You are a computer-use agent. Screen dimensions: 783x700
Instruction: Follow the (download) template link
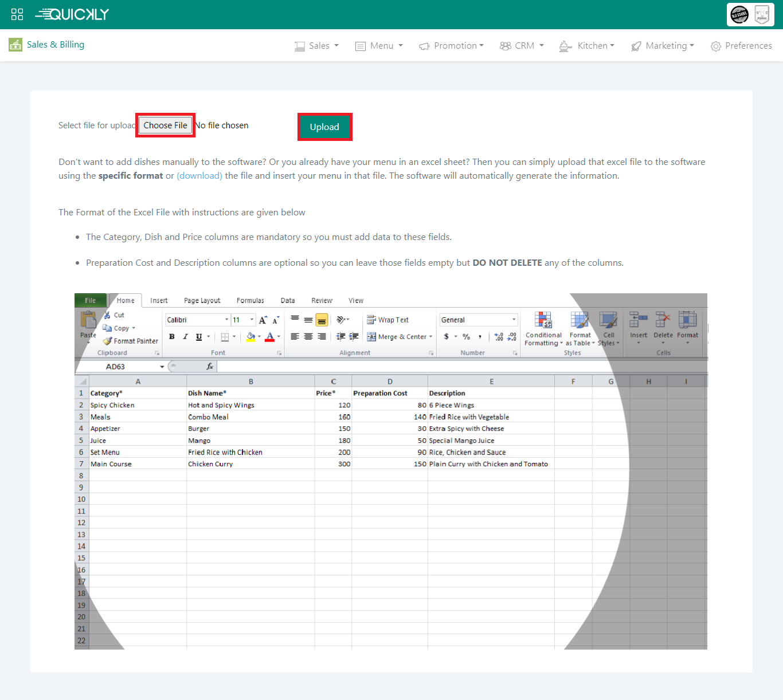click(x=199, y=176)
